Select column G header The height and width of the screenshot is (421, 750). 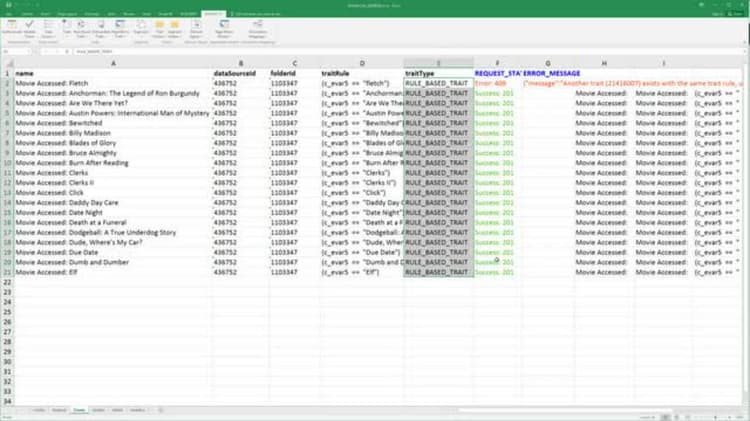pyautogui.click(x=548, y=63)
